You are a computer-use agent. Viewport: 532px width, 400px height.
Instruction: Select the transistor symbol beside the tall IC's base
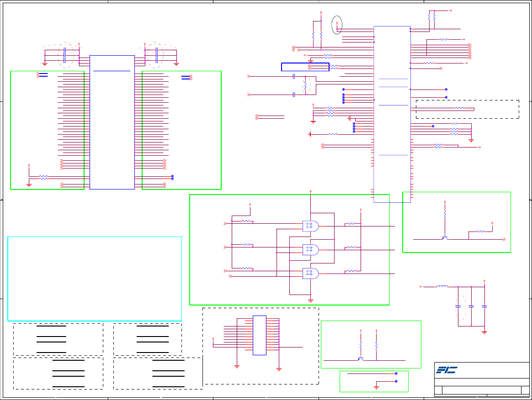[x=445, y=238]
